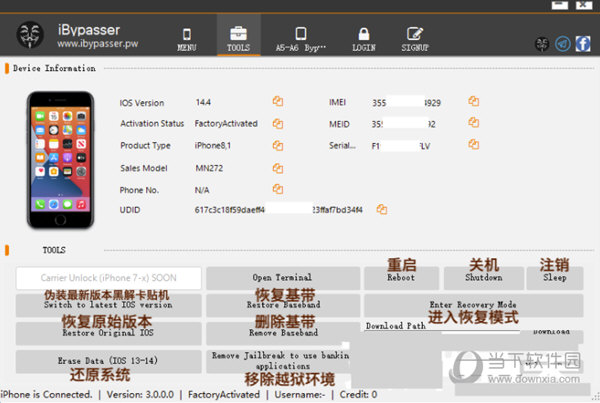Copy the Product Type value
Screen dimensions: 600x403
coord(277,146)
